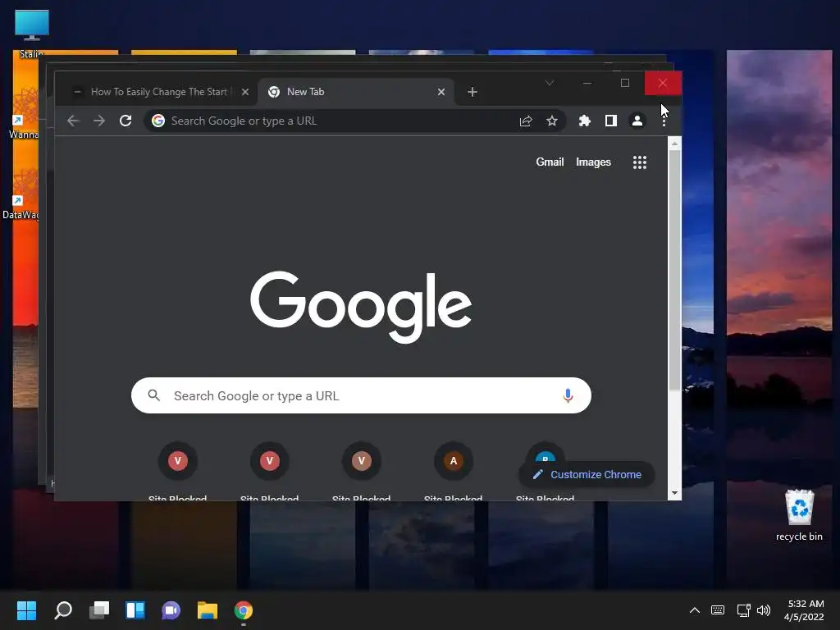Screen dimensions: 840x630
Task: Open the second red V shortcut tile
Action: pos(269,461)
